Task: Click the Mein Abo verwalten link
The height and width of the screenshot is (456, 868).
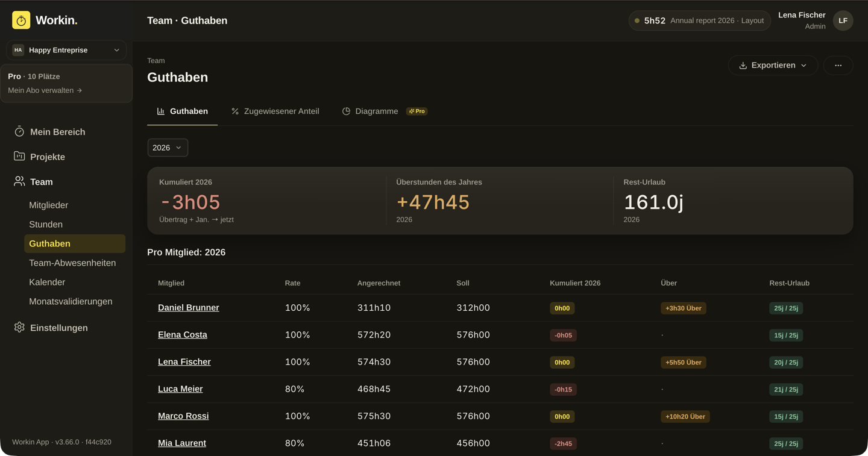Action: tap(45, 90)
